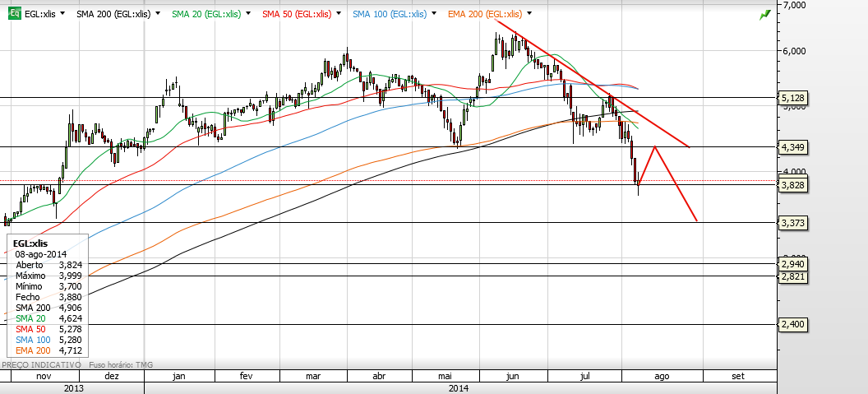Select the red SMA 50 (EGL:xlis) legend label

click(x=297, y=14)
